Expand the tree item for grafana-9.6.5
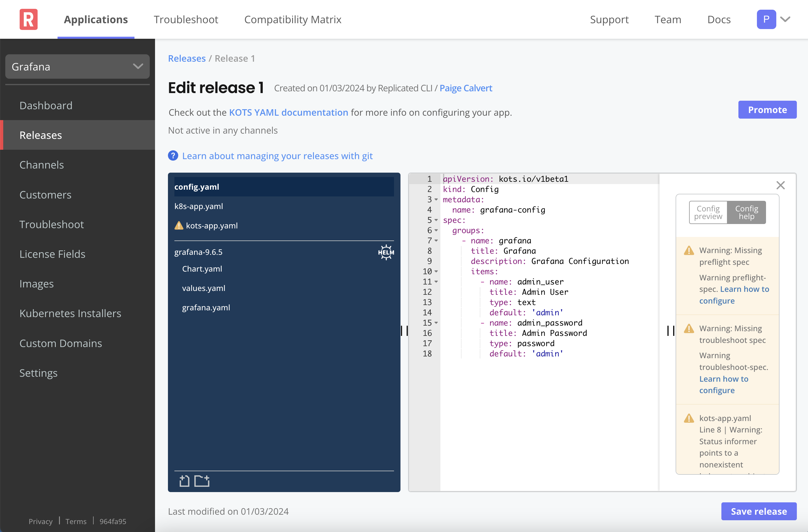 (x=198, y=252)
